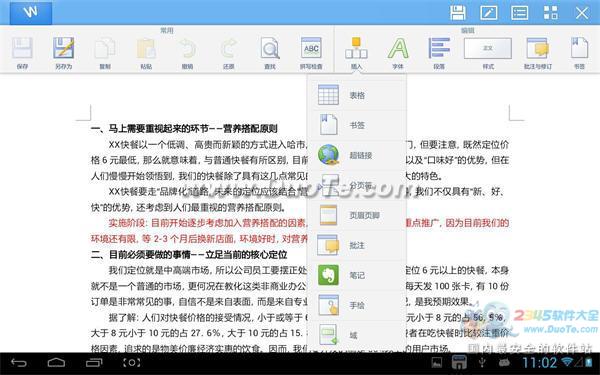Click the 还原 (Redo) toolbar icon
Image resolution: width=600 pixels, height=375 pixels.
tap(228, 53)
